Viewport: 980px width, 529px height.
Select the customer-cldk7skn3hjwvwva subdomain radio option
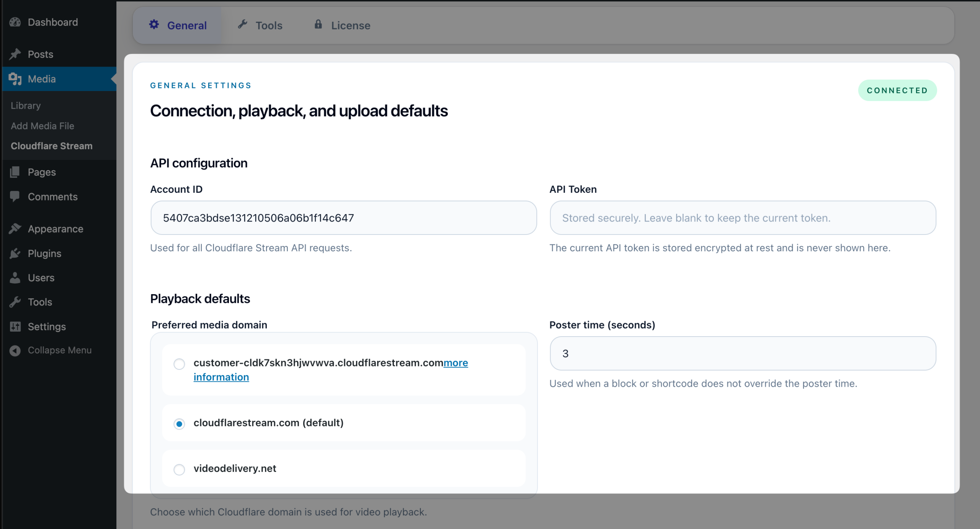(x=179, y=364)
